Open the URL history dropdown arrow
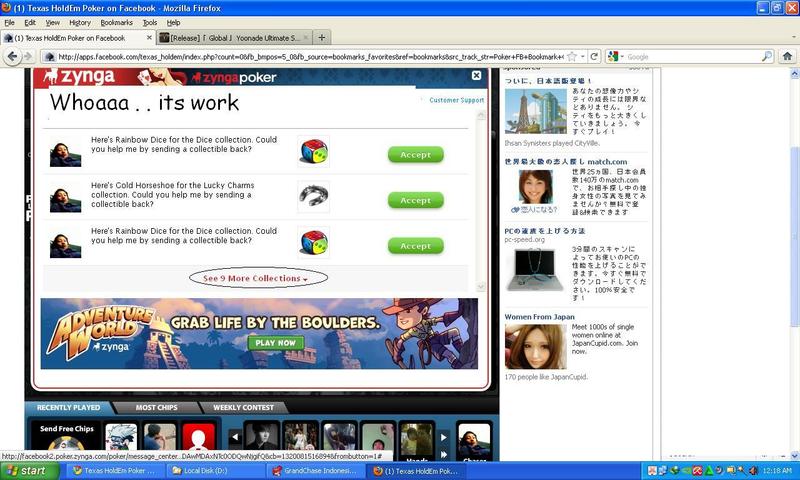The width and height of the screenshot is (800, 480). coord(583,57)
